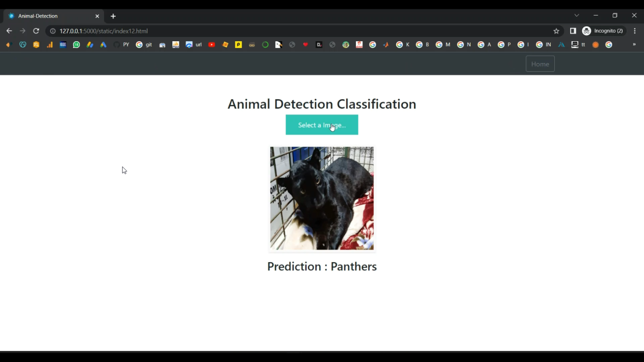
Task: Click the browser back arrow
Action: point(9,31)
